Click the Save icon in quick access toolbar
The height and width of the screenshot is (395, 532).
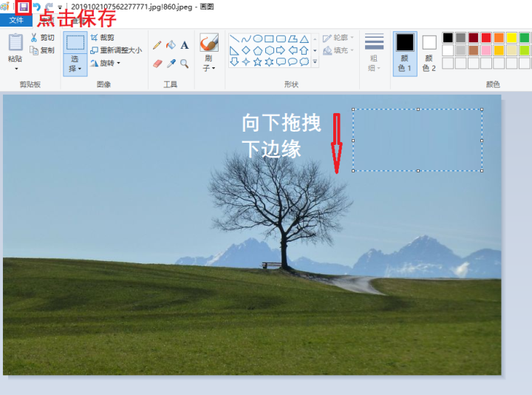[x=24, y=7]
